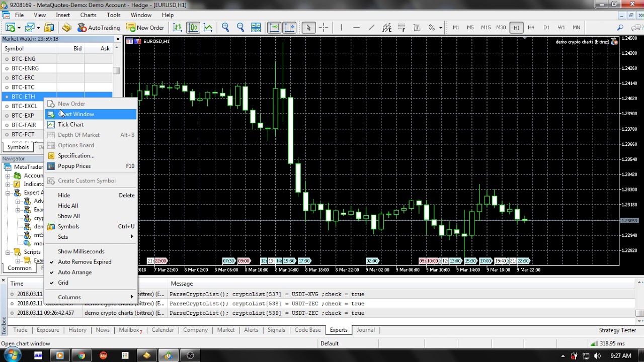Click the New Order toolbar button
Viewport: 644px width, 362px height.
point(145,28)
